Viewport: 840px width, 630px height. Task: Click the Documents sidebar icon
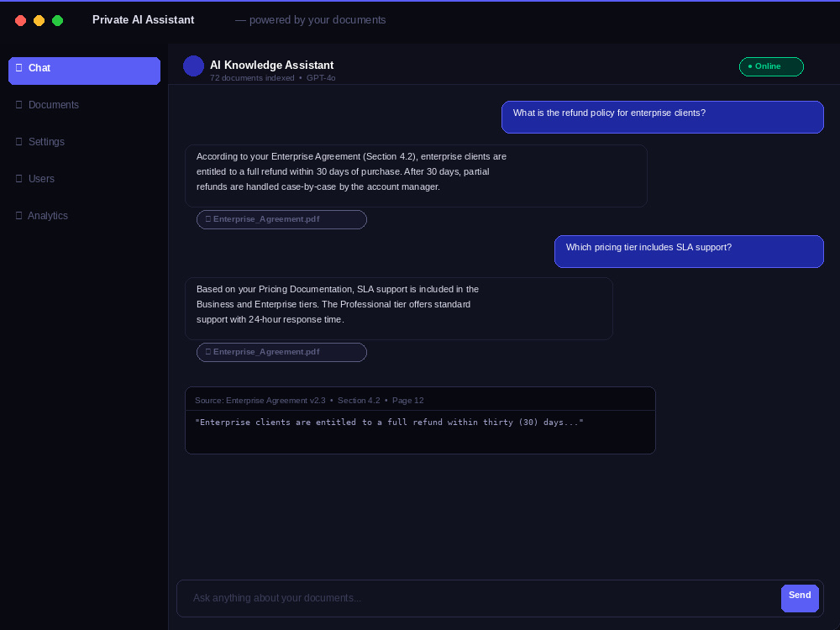[18, 104]
